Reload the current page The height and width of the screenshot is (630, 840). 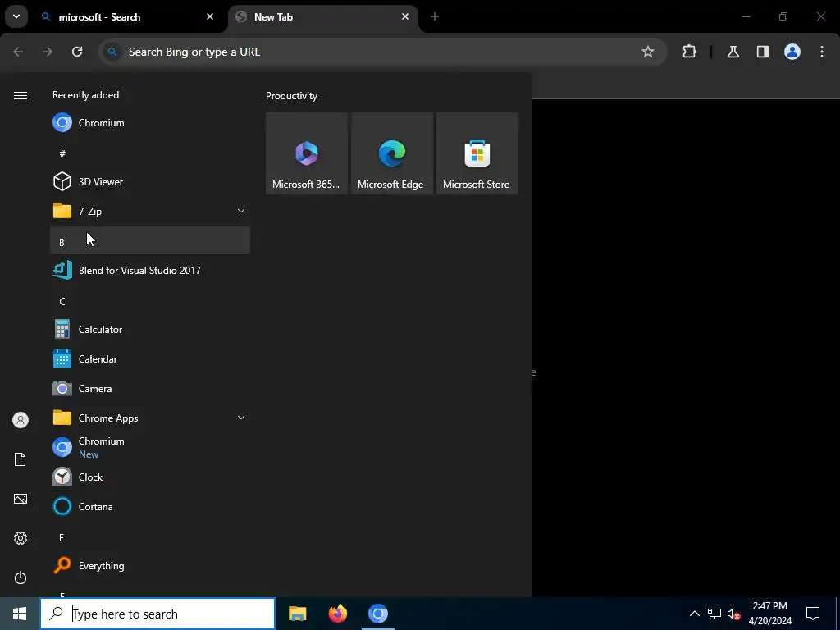click(77, 52)
